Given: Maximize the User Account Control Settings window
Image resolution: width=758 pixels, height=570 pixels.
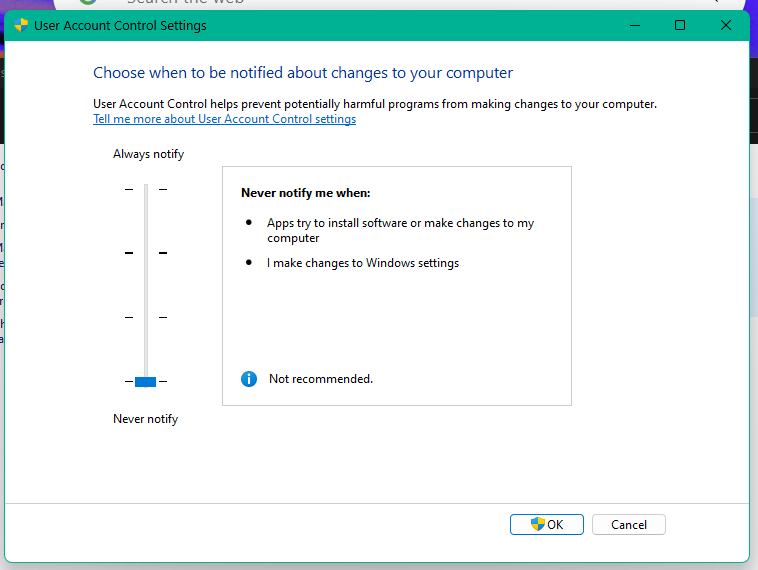Looking at the screenshot, I should coord(680,25).
